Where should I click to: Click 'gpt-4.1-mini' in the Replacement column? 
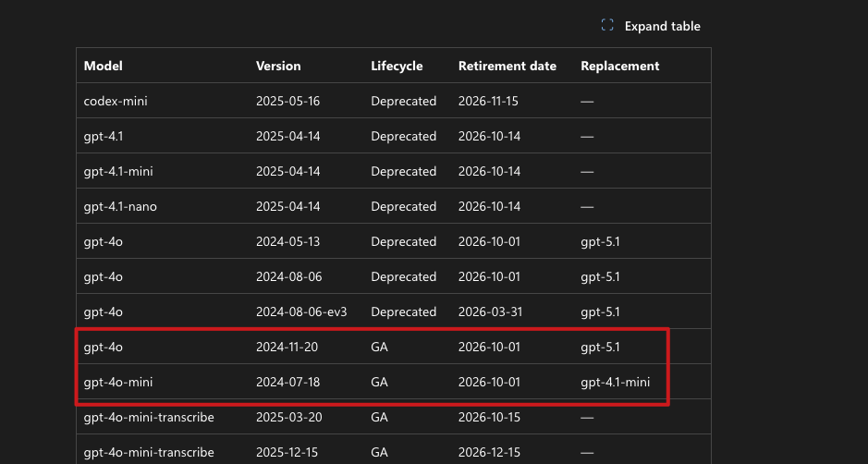(x=615, y=382)
